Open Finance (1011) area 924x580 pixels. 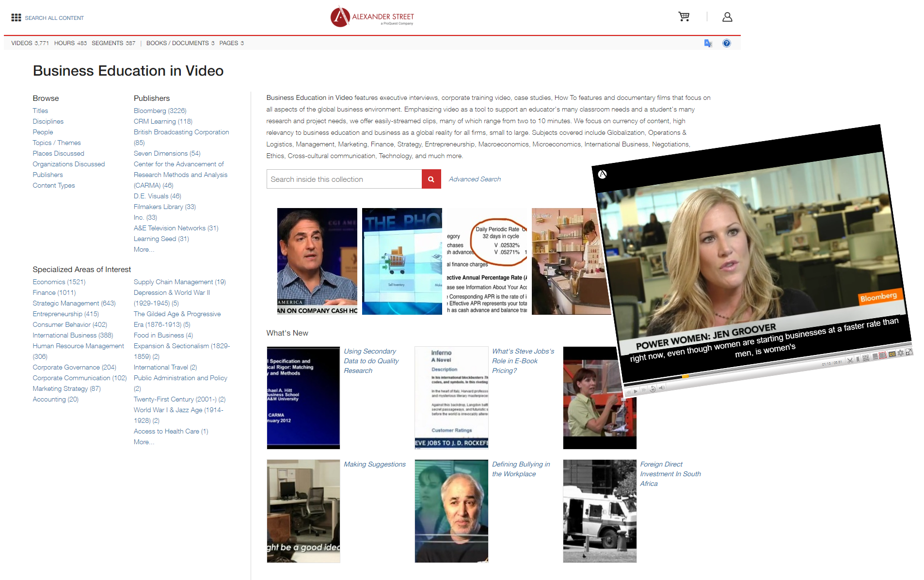[54, 292]
